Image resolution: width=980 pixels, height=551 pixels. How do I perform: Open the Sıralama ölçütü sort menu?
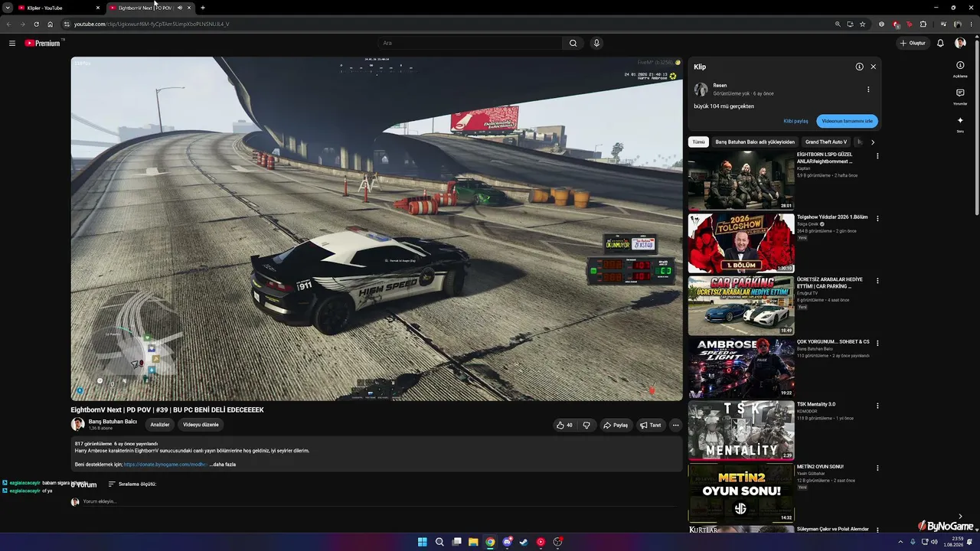(x=132, y=484)
